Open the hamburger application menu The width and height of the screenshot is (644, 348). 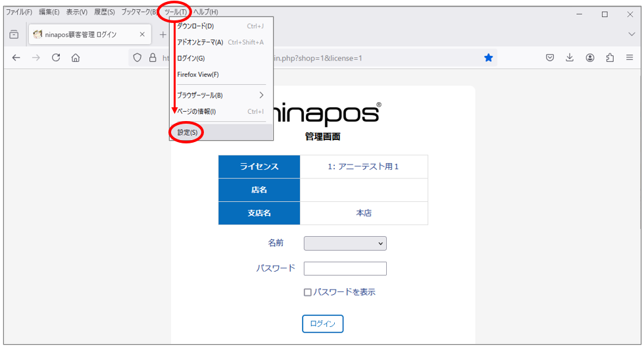click(630, 58)
